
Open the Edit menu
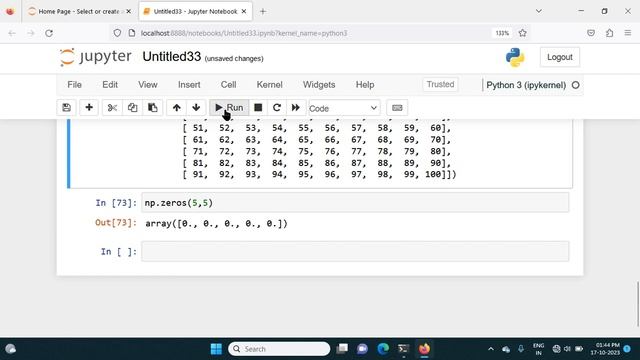coord(110,85)
